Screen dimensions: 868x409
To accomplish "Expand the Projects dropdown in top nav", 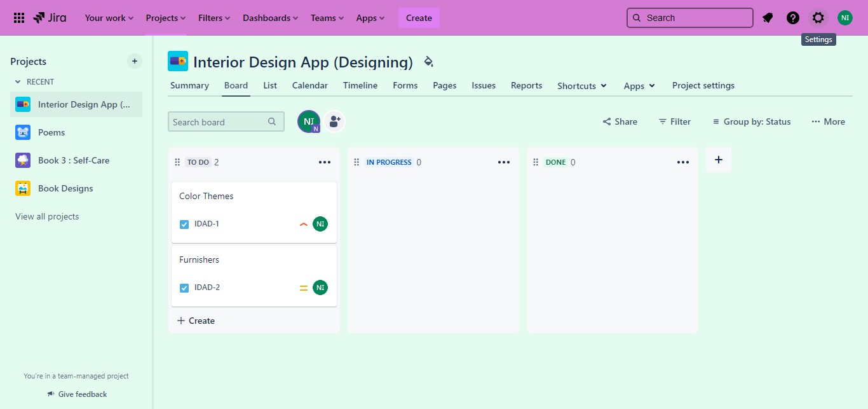I will (x=166, y=18).
